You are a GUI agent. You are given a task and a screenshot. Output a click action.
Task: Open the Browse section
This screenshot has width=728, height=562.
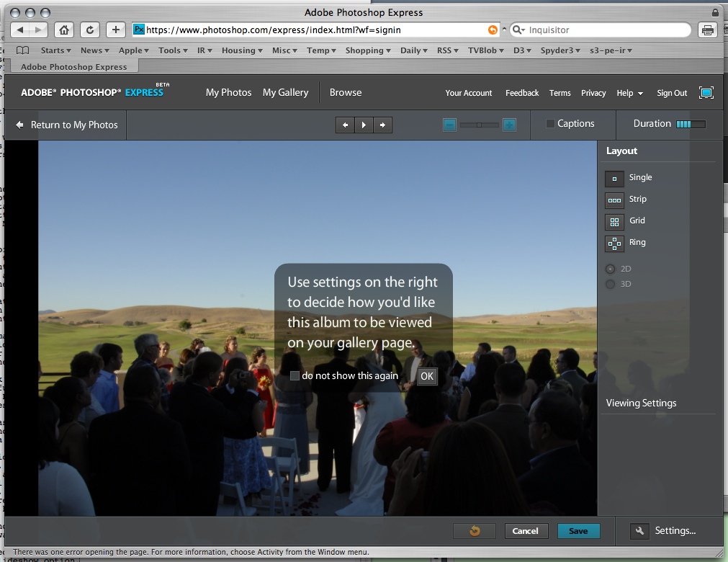pos(346,92)
